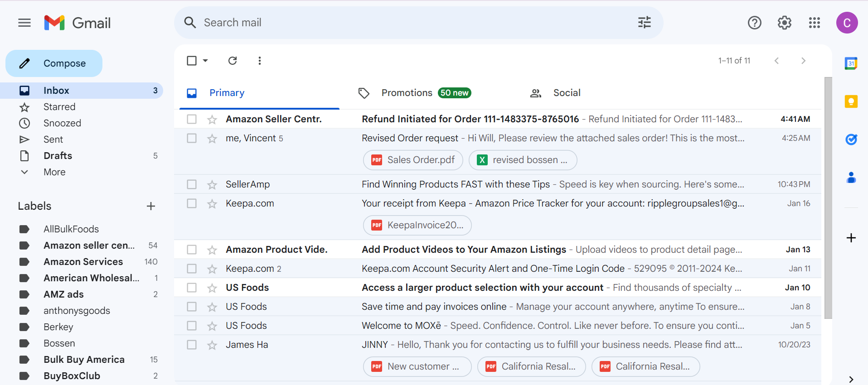
Task: Tick the select all checkbox
Action: coord(192,61)
